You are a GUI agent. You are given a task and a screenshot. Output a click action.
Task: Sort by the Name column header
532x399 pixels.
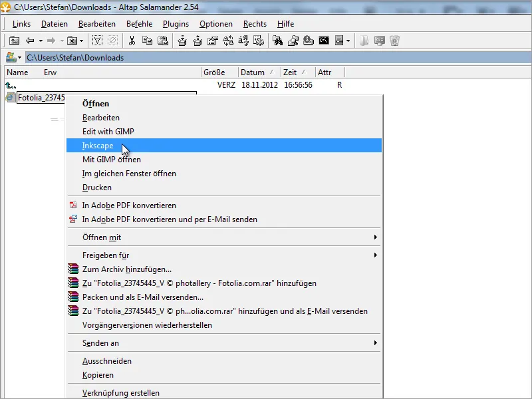17,72
